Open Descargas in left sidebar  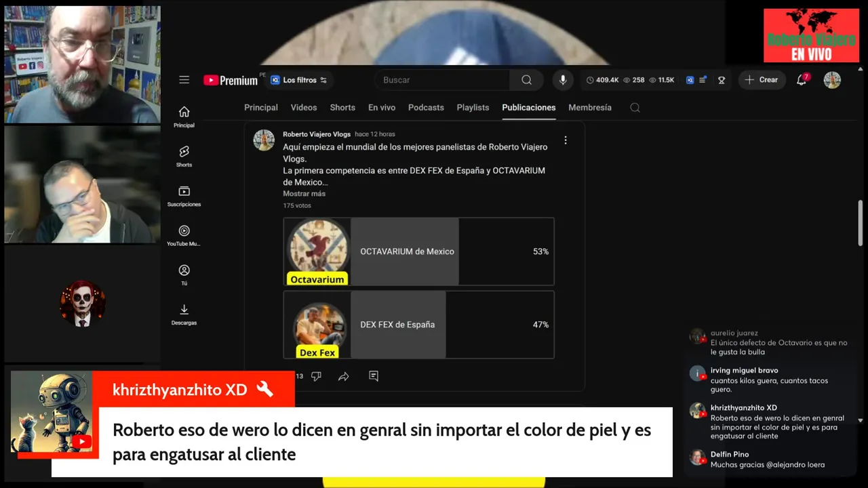(x=184, y=314)
